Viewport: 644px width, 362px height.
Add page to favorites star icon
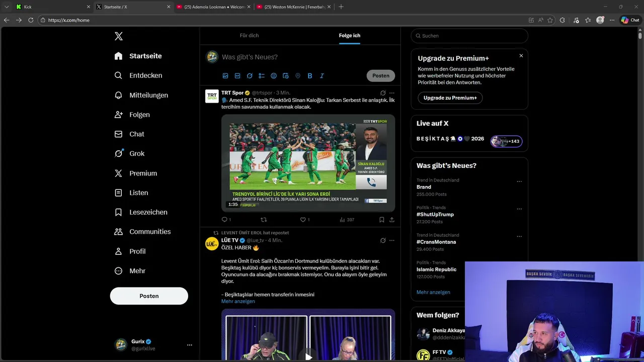550,20
